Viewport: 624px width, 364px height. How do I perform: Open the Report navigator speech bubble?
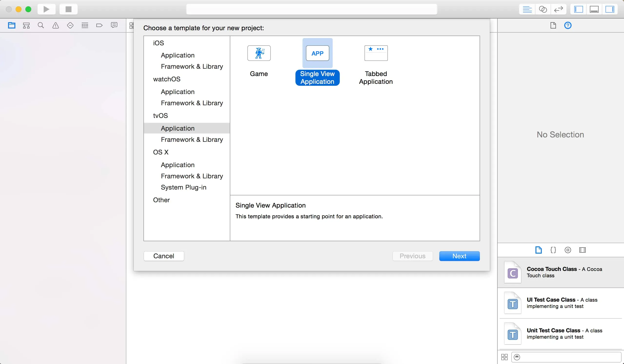click(114, 25)
